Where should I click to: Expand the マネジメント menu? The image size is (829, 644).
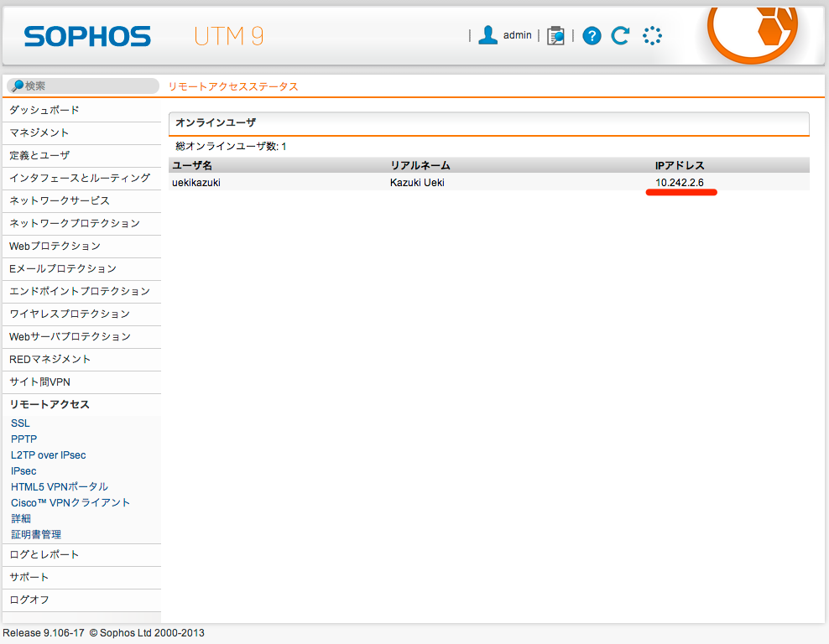(x=82, y=133)
